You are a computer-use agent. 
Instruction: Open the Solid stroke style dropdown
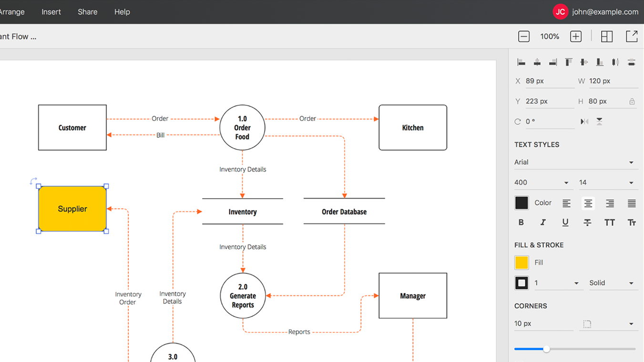coord(613,282)
